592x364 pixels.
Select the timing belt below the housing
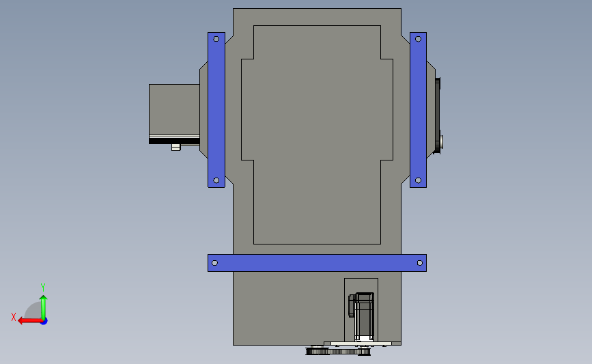pos(338,352)
